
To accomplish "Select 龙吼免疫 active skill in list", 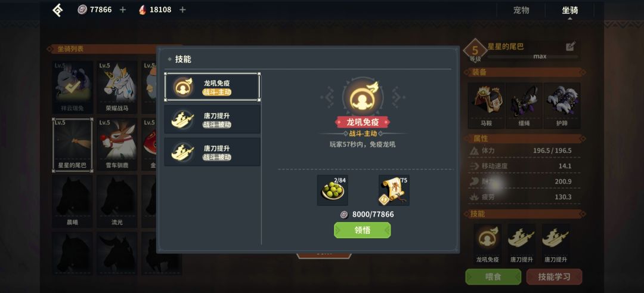I will [212, 87].
